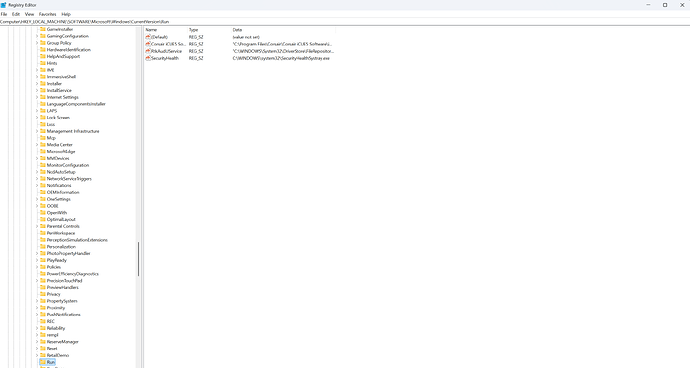This screenshot has width=690, height=368.
Task: Expand the PushNotifications key
Action: click(x=37, y=315)
